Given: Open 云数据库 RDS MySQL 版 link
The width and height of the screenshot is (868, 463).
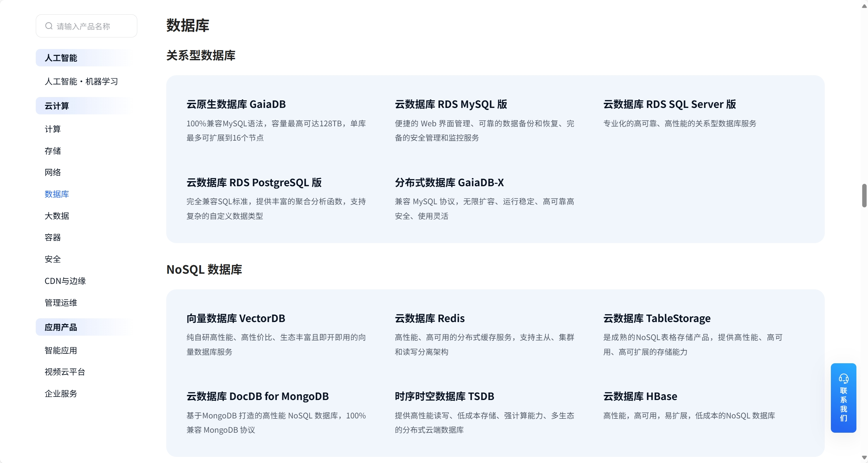Looking at the screenshot, I should click(451, 104).
